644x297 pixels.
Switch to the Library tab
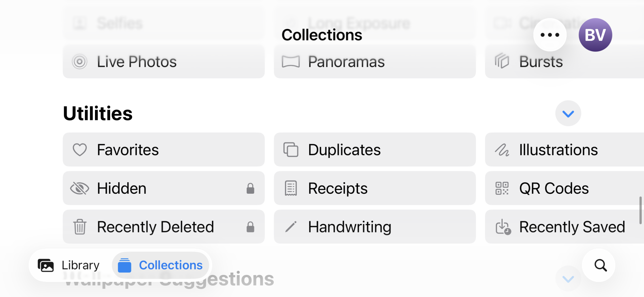point(69,265)
